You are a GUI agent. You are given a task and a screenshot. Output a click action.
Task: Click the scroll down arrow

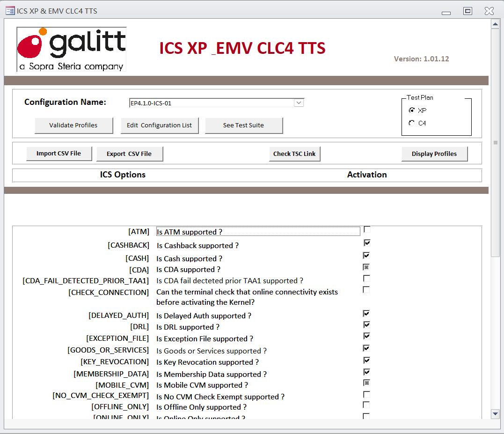495,413
